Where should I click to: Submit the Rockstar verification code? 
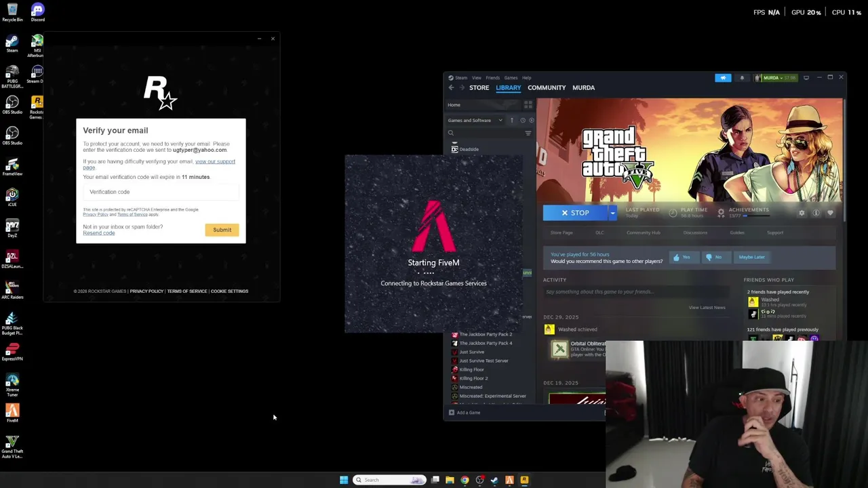[222, 230]
